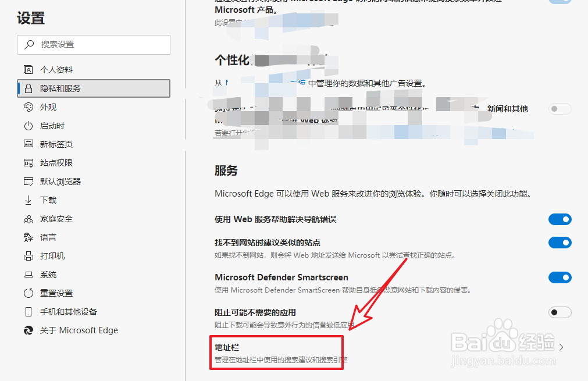Image resolution: width=588 pixels, height=381 pixels.
Task: Disable 找不到网站时建议类似的站点
Action: 560,243
